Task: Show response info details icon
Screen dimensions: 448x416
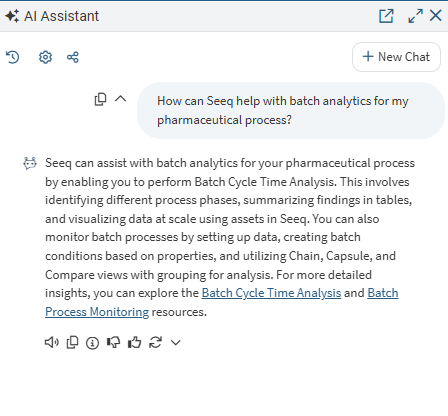Action: coord(92,343)
